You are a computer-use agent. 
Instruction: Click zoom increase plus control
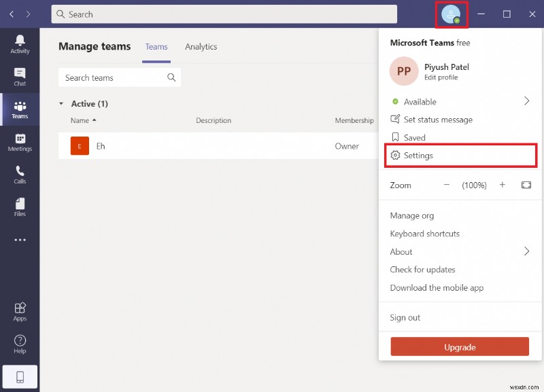(x=502, y=185)
